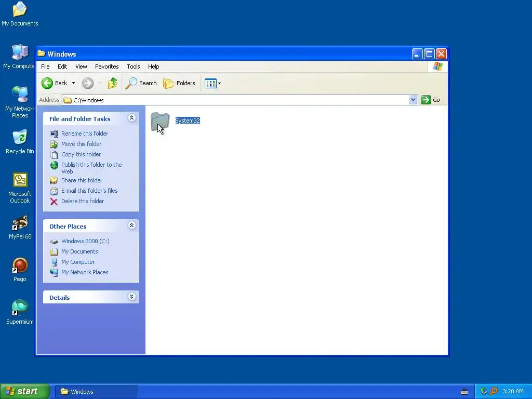Select My Network Places desktop icon
Screen dimensions: 532x399
[x=20, y=102]
